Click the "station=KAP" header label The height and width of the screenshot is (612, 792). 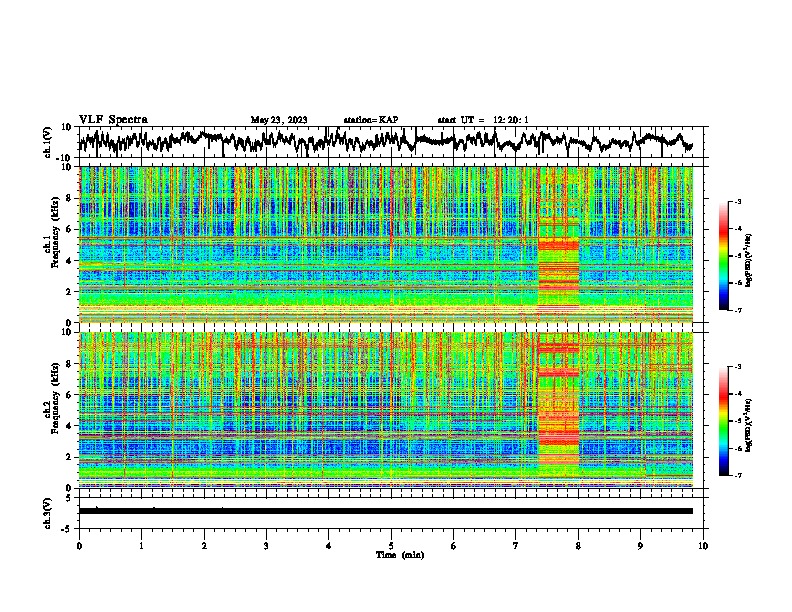[371, 120]
